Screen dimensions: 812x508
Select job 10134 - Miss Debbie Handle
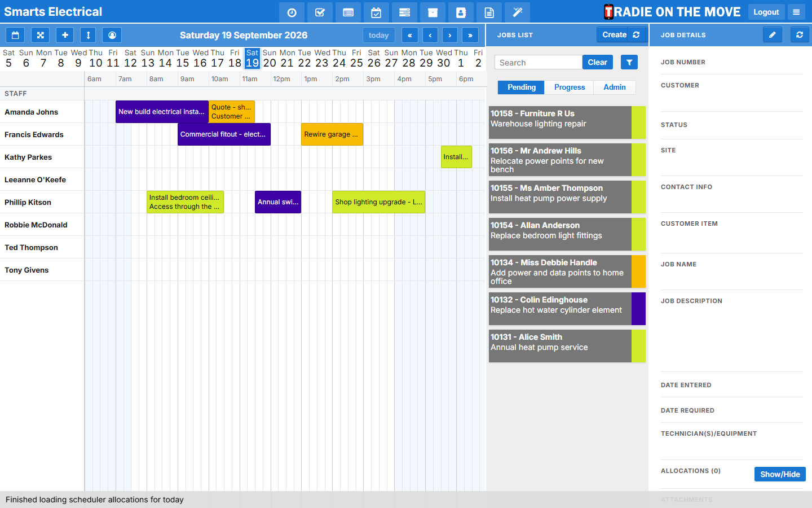pyautogui.click(x=567, y=271)
